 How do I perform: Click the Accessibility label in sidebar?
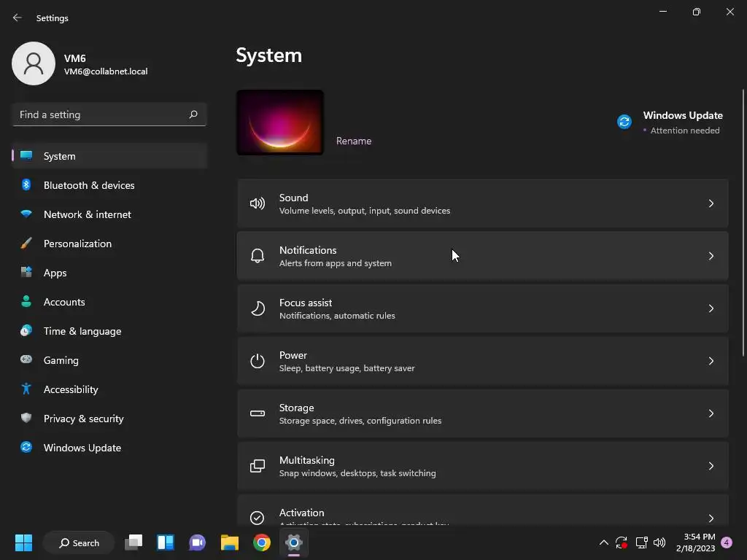point(71,389)
